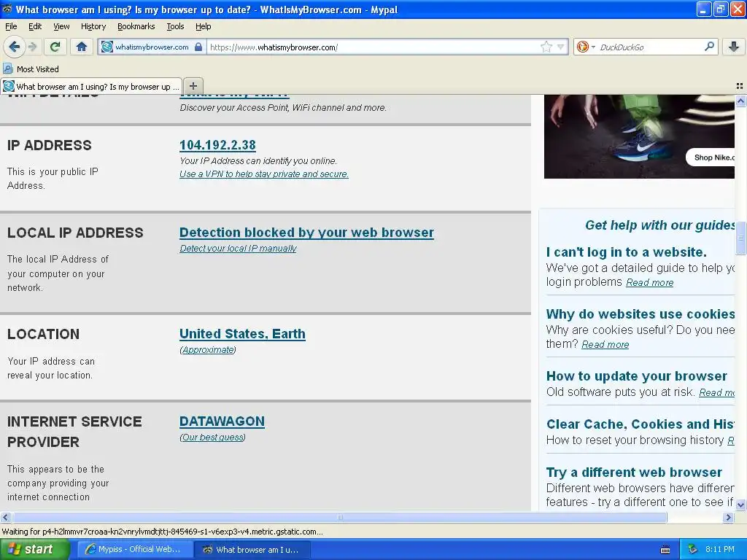747x560 pixels.
Task: Click the Forward navigation arrow
Action: coord(33,47)
